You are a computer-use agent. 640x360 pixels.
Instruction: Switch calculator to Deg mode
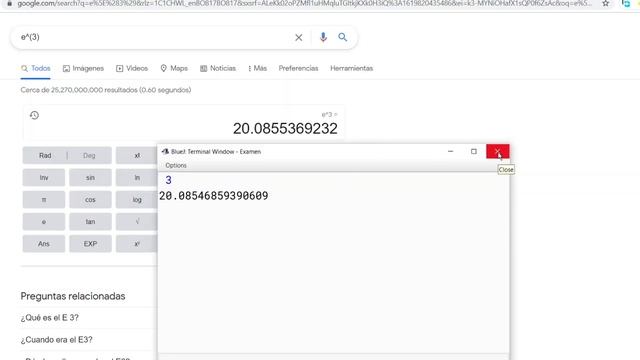[89, 156]
